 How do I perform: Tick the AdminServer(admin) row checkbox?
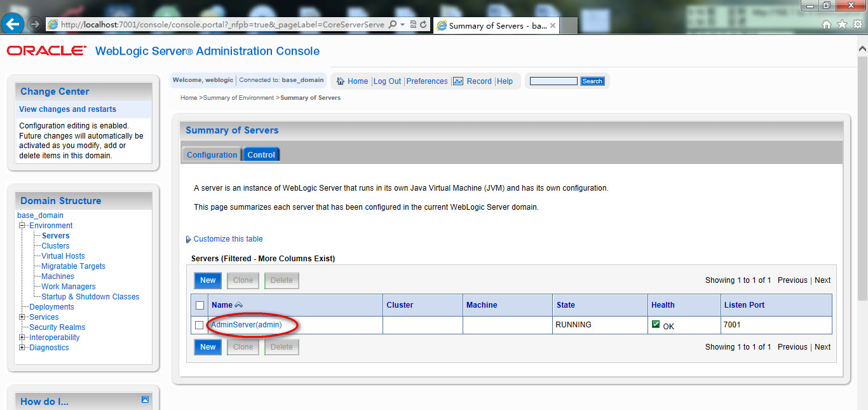(x=200, y=325)
